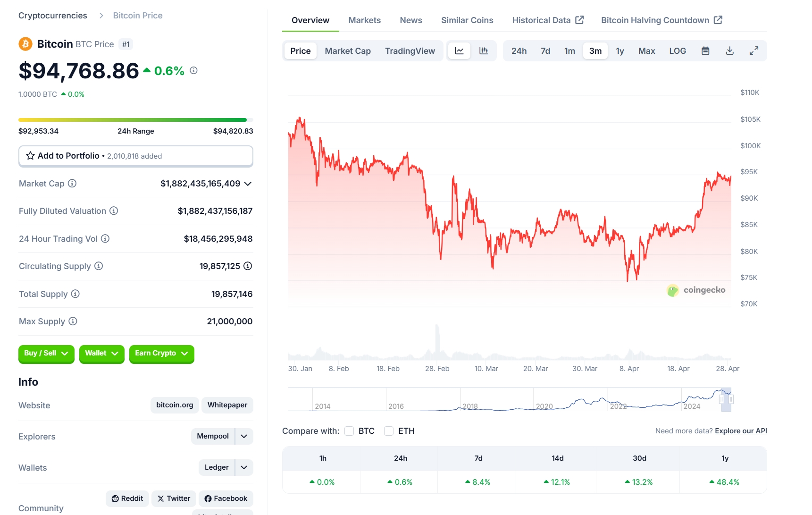The width and height of the screenshot is (812, 515).
Task: Expand the Explorers dropdown arrow
Action: pos(244,436)
